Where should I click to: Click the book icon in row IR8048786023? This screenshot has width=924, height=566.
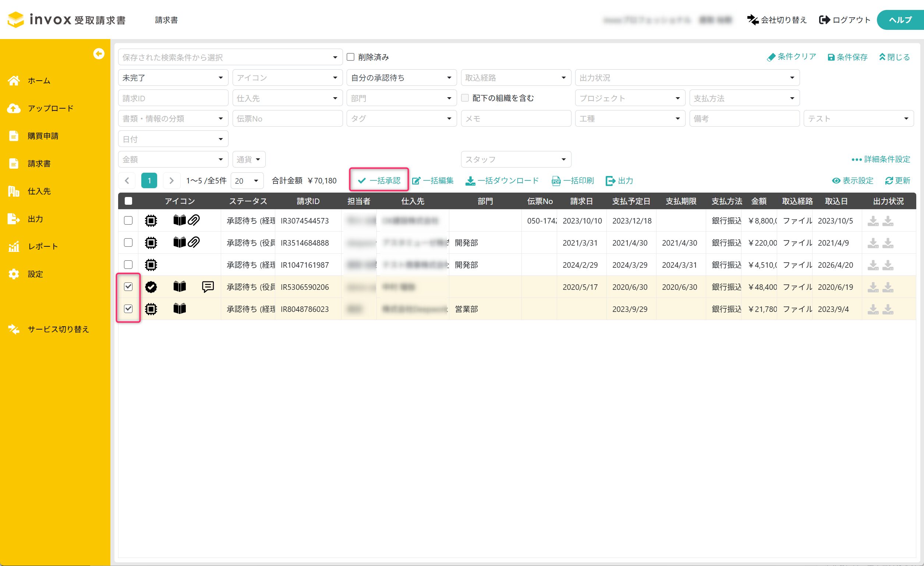(x=180, y=309)
